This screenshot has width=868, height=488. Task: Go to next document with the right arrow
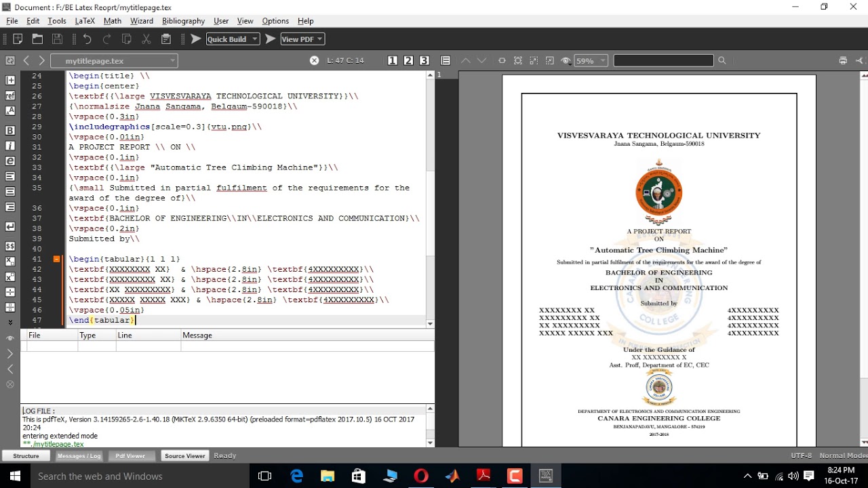(x=41, y=61)
